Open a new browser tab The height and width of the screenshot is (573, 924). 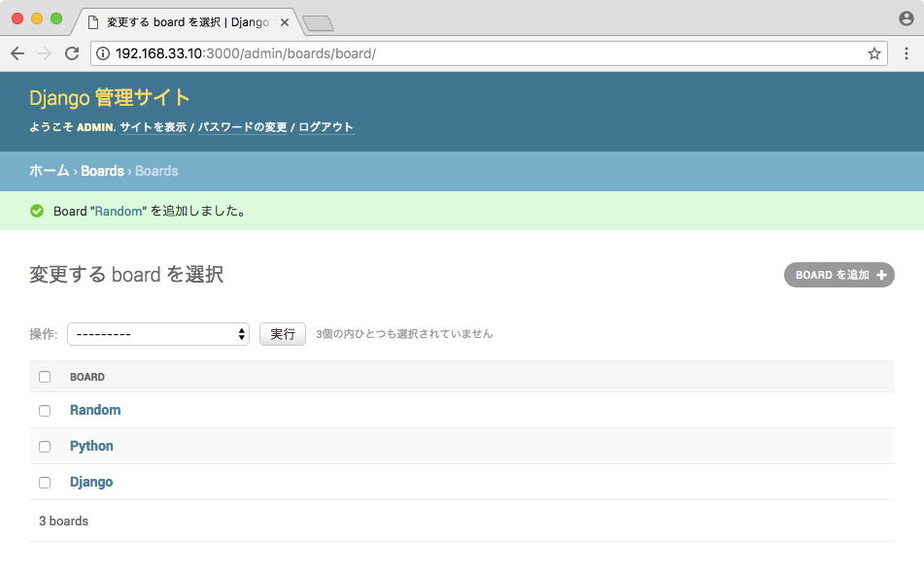click(319, 23)
